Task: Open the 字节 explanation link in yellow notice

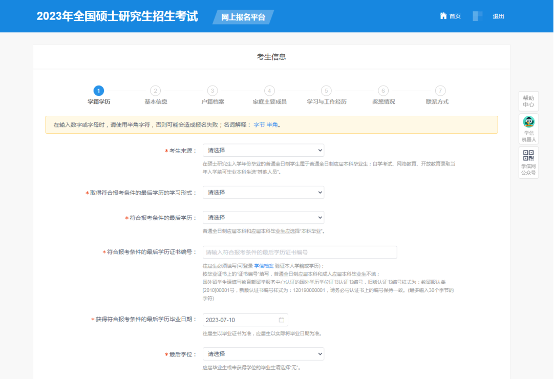Action: coord(259,125)
